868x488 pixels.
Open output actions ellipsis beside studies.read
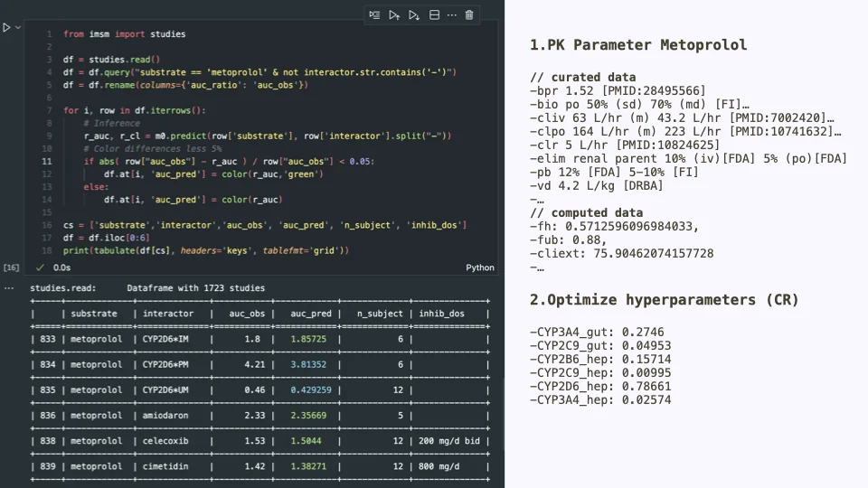9,287
